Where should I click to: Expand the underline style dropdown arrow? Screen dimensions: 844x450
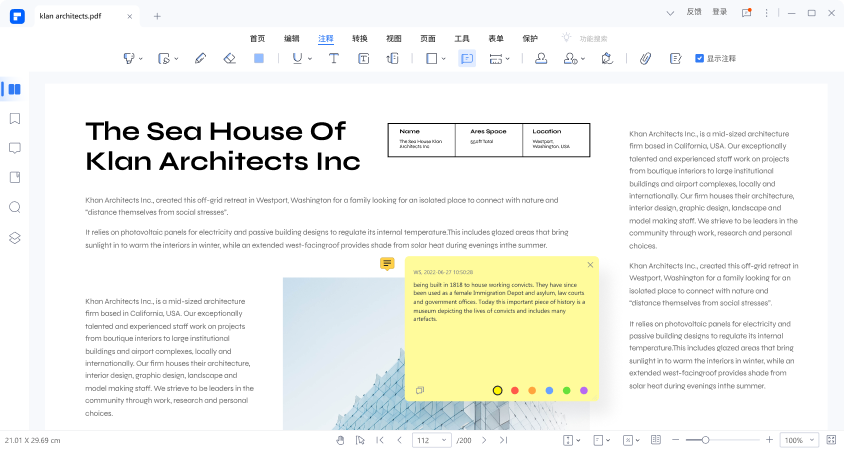[310, 59]
